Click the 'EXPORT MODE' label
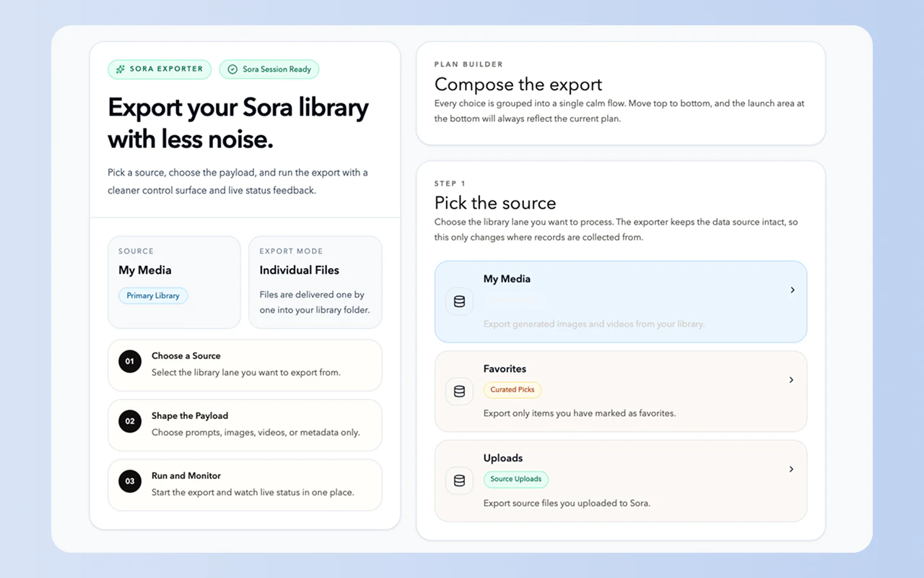924x578 pixels. [291, 251]
